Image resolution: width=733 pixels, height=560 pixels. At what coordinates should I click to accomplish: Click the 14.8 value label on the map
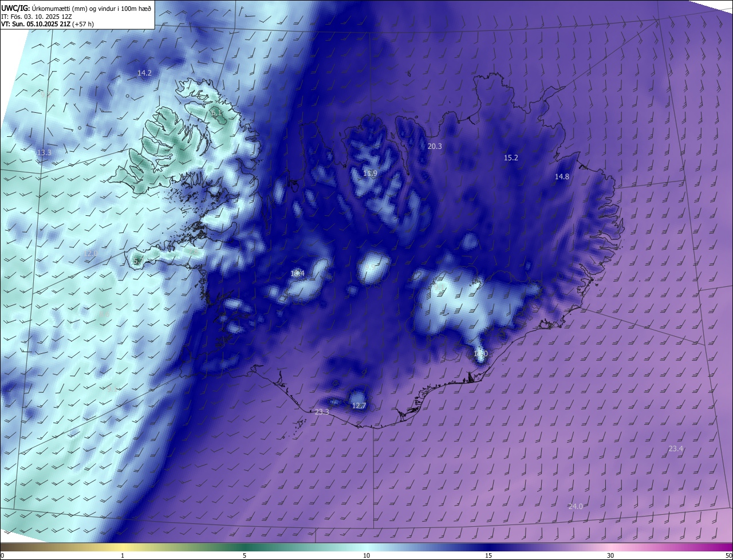tap(562, 176)
